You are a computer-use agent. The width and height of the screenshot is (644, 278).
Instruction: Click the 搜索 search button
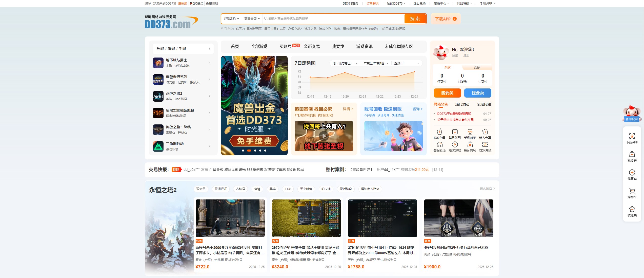point(415,18)
